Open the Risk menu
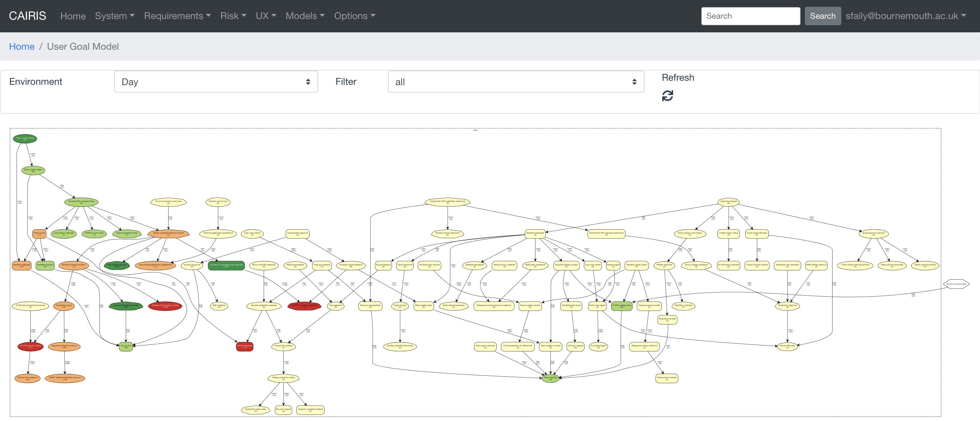980x422 pixels. 233,16
